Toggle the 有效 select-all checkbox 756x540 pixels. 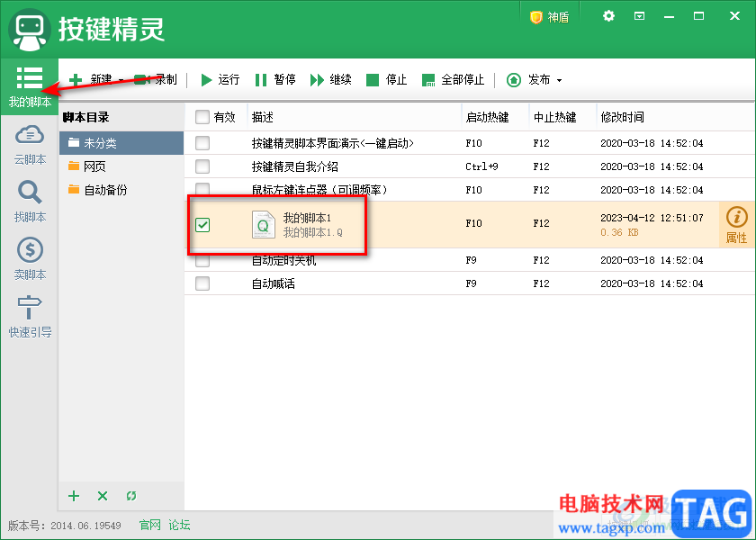tap(202, 117)
